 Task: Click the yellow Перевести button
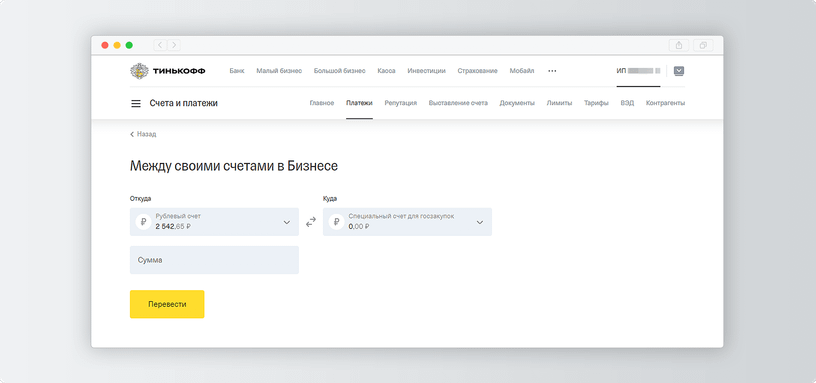pos(167,304)
